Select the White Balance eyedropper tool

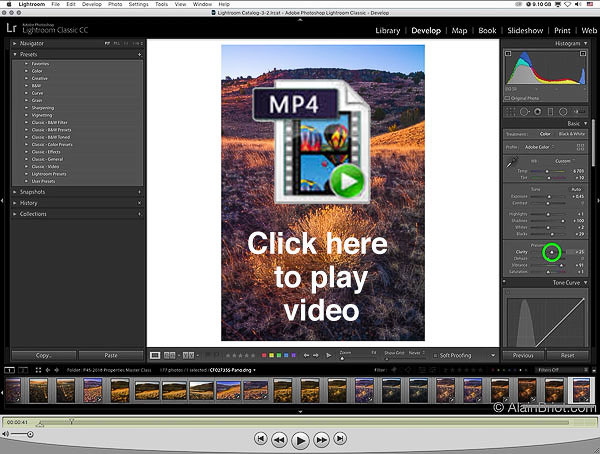(511, 163)
